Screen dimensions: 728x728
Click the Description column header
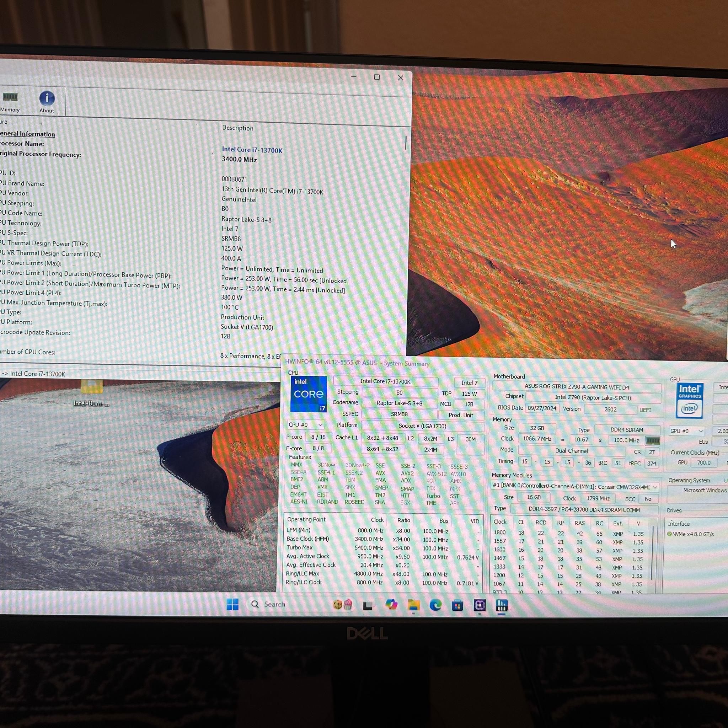[238, 128]
